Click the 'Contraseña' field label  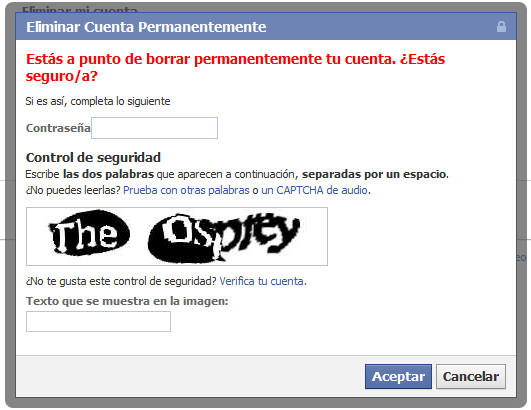click(x=58, y=128)
